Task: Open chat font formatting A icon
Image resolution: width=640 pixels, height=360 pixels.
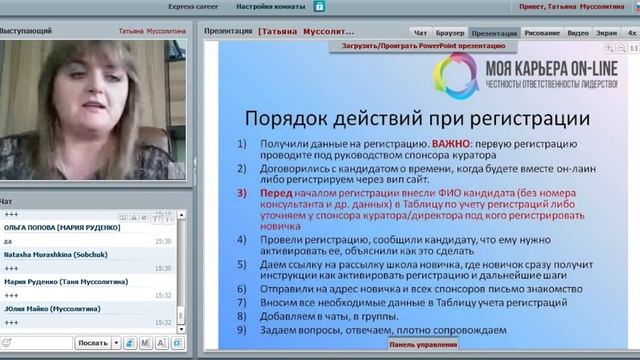Action: [162, 343]
